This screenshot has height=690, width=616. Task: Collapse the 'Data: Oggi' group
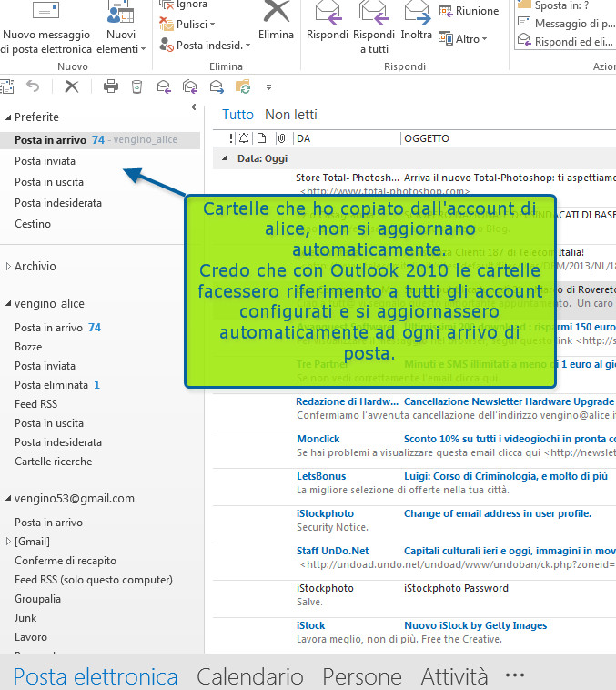click(x=226, y=158)
